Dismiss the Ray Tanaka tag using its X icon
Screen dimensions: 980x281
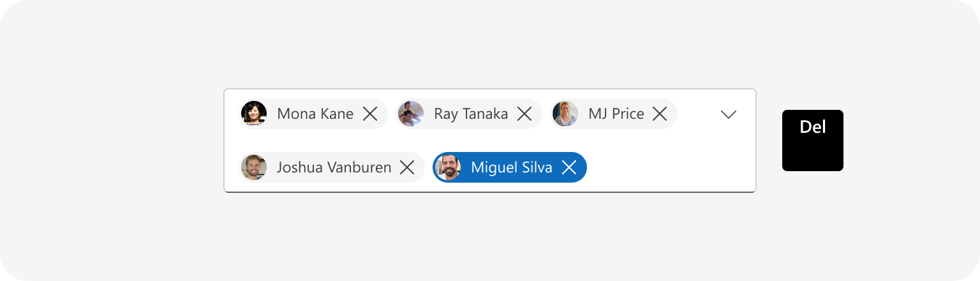pos(524,114)
